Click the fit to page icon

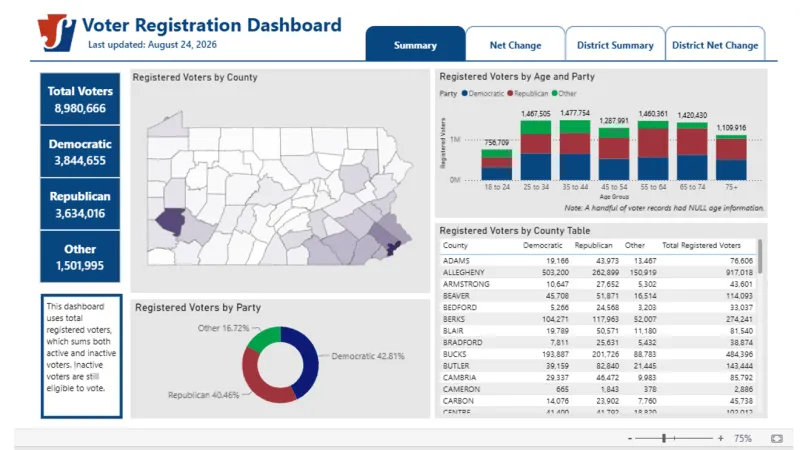click(x=777, y=438)
